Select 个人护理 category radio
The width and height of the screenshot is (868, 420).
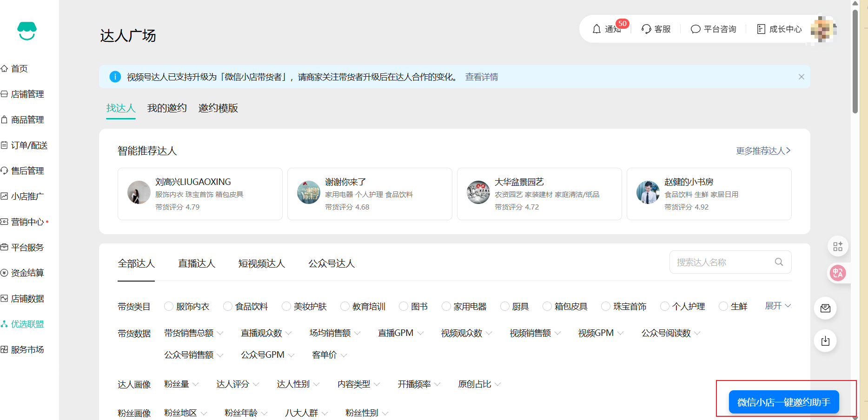[665, 306]
